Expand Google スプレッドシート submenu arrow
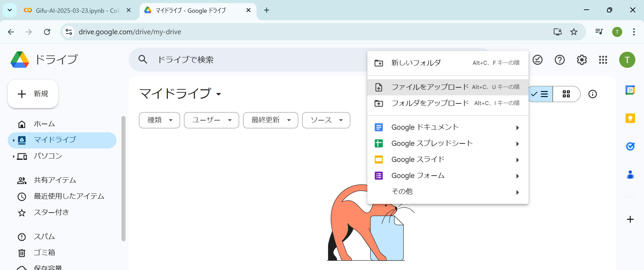 (517, 144)
